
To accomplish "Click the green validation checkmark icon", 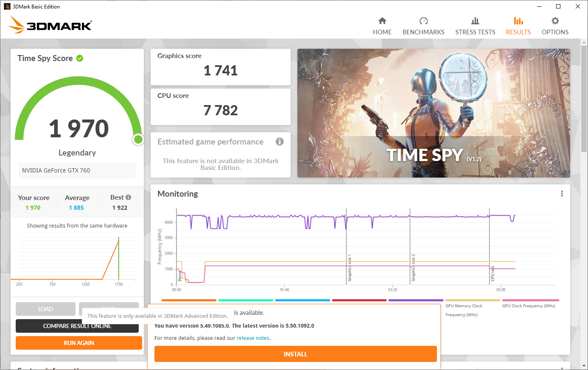I will 80,58.
